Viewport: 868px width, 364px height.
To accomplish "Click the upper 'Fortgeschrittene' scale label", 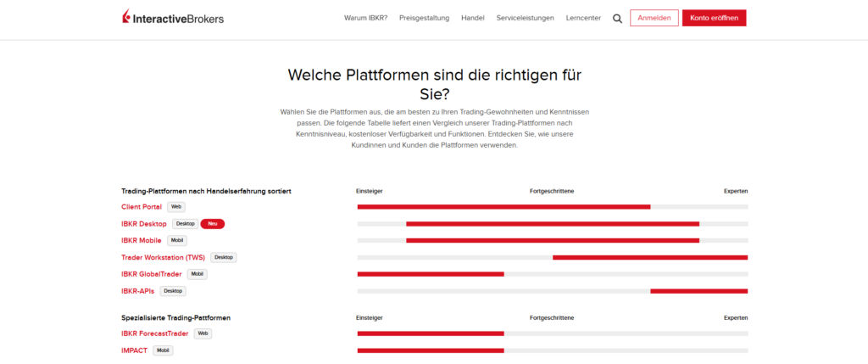I will (552, 191).
